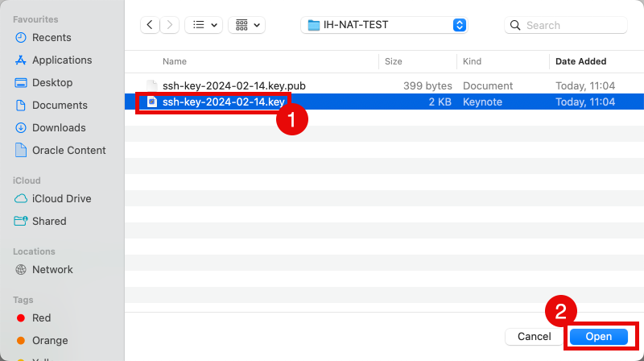The height and width of the screenshot is (361, 644).
Task: Open the grid grouping options dropdown
Action: [x=247, y=25]
